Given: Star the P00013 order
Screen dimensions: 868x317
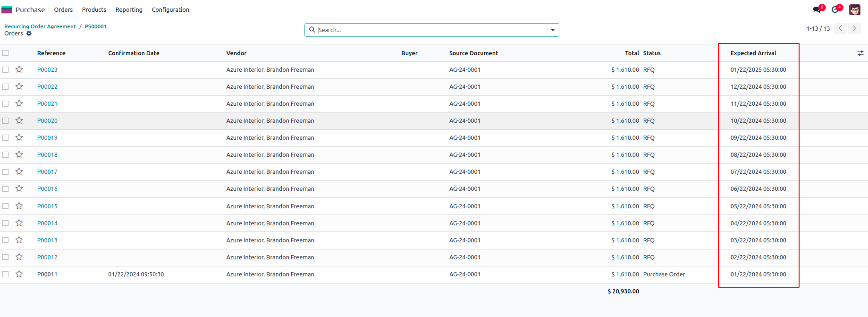Looking at the screenshot, I should [19, 240].
